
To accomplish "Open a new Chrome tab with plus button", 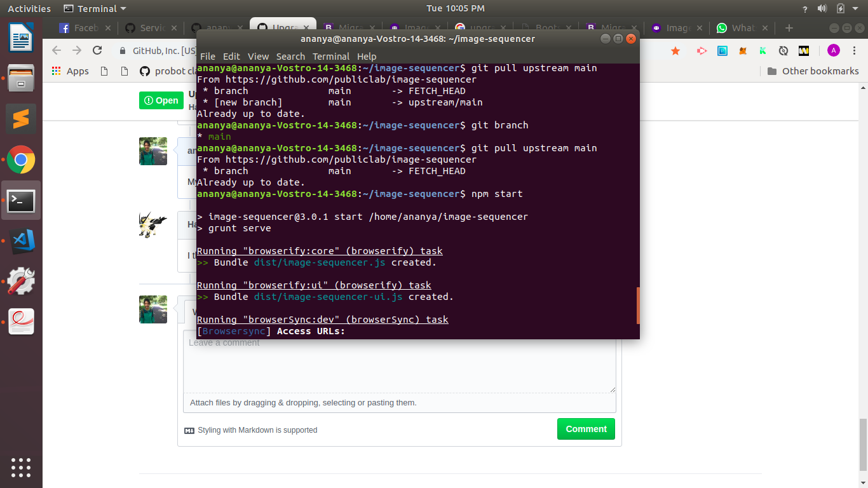I will [x=789, y=28].
